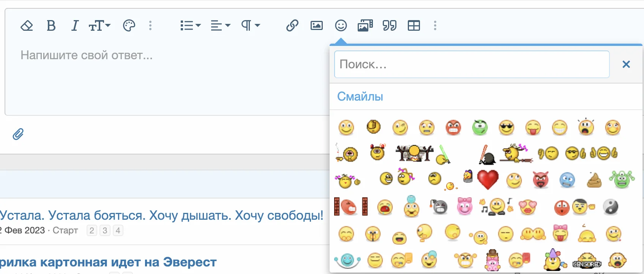Insert the censored smiley

pos(587,261)
